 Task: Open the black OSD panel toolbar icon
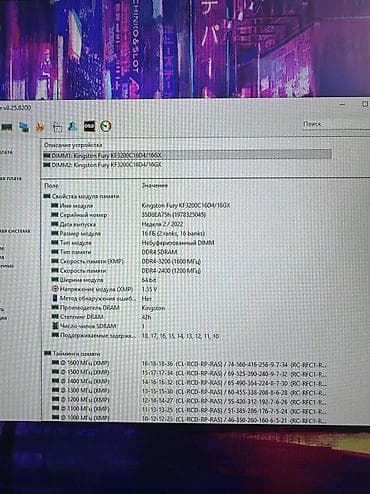click(89, 126)
